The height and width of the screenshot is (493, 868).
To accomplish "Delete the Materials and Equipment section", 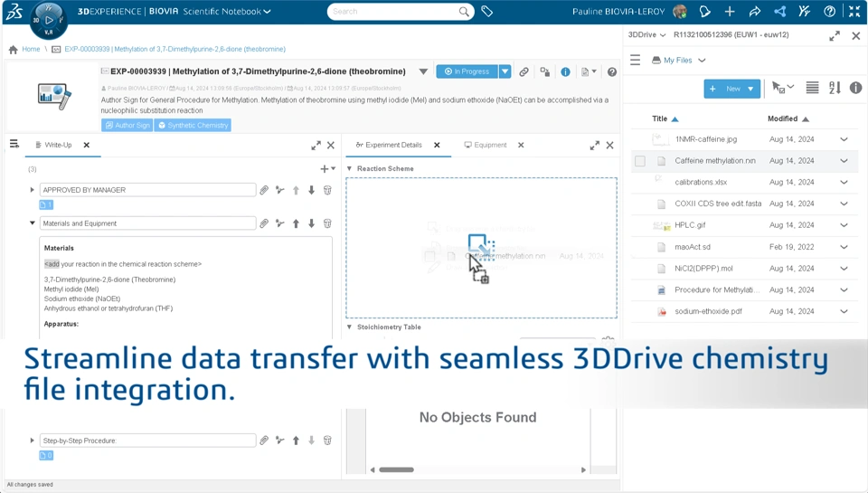I will tap(327, 223).
